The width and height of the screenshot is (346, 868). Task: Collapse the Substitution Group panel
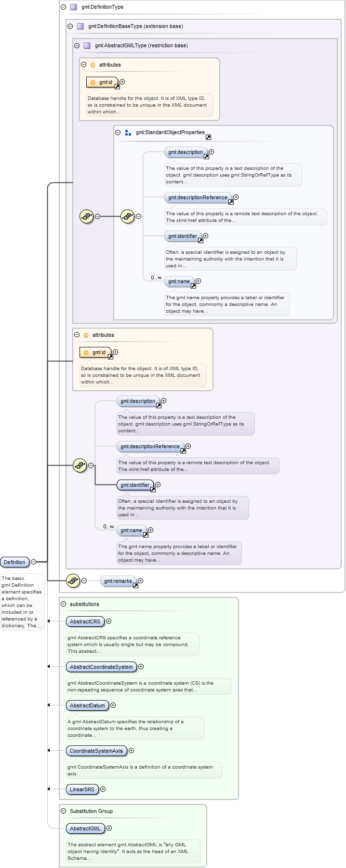[64, 811]
